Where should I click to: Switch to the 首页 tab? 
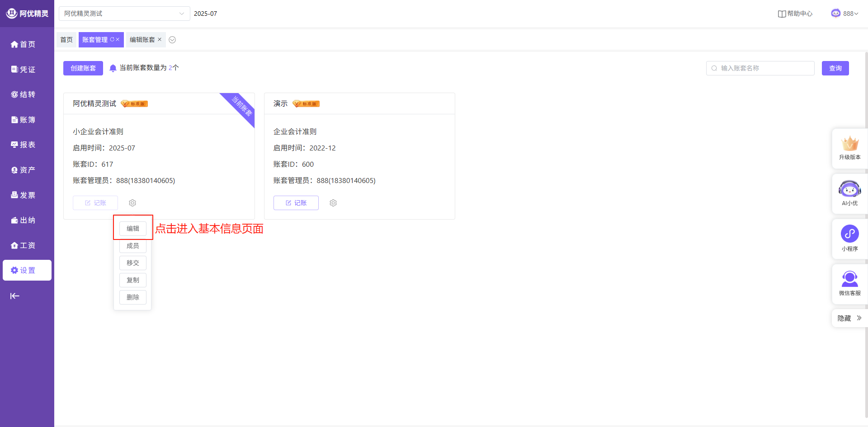(x=66, y=40)
